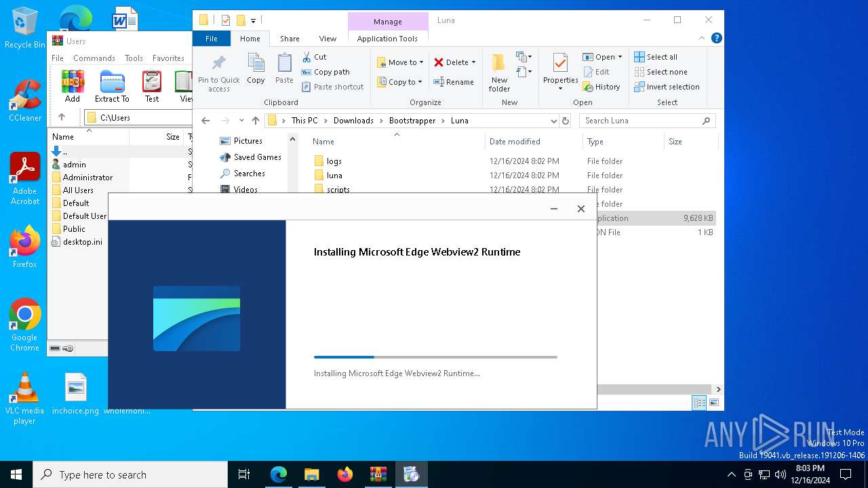This screenshot has width=868, height=488.
Task: Open Adobe Acrobat desktop shortcut
Action: 25,178
